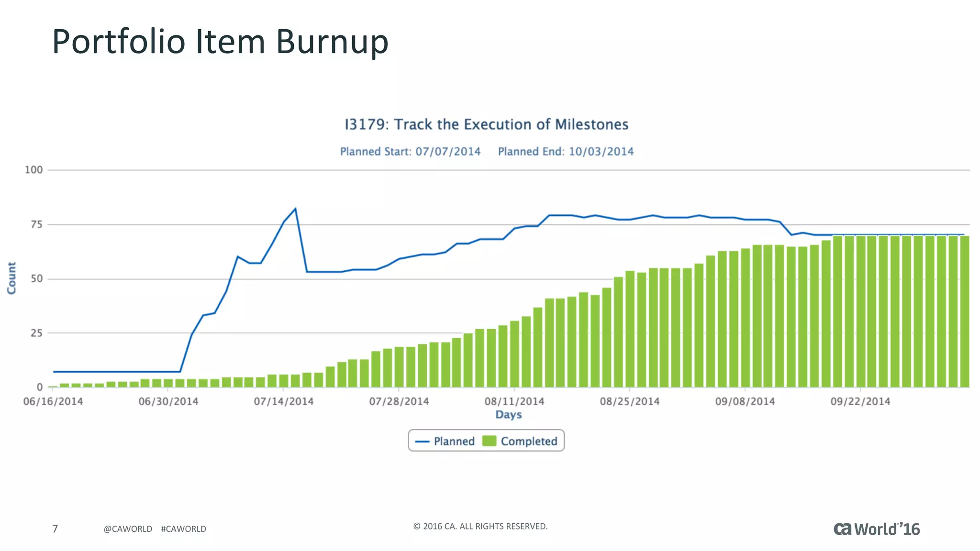Click the 08/11/2014 x-axis label
This screenshot has height=551, width=980.
514,401
